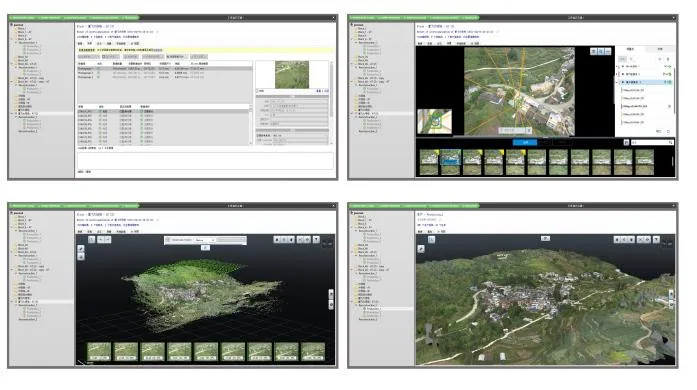
Task: Click the slider beside Display style in bottom-left view
Action: [x=231, y=240]
